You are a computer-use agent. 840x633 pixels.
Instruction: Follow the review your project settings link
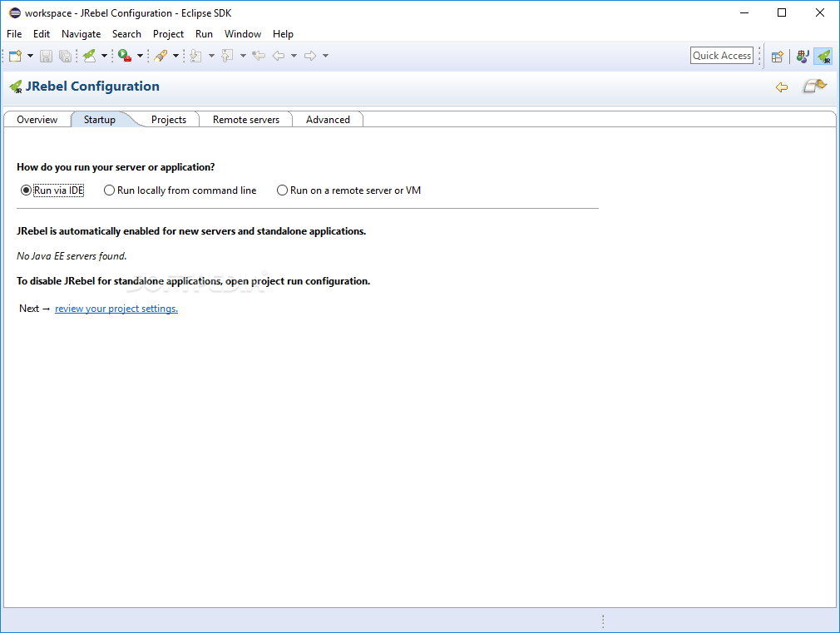pos(116,309)
